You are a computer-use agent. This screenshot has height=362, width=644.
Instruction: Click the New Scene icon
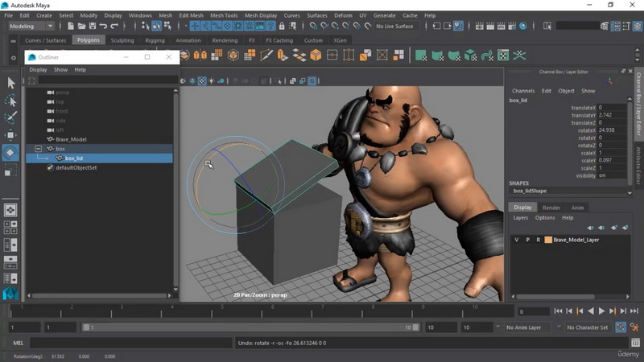[71, 26]
